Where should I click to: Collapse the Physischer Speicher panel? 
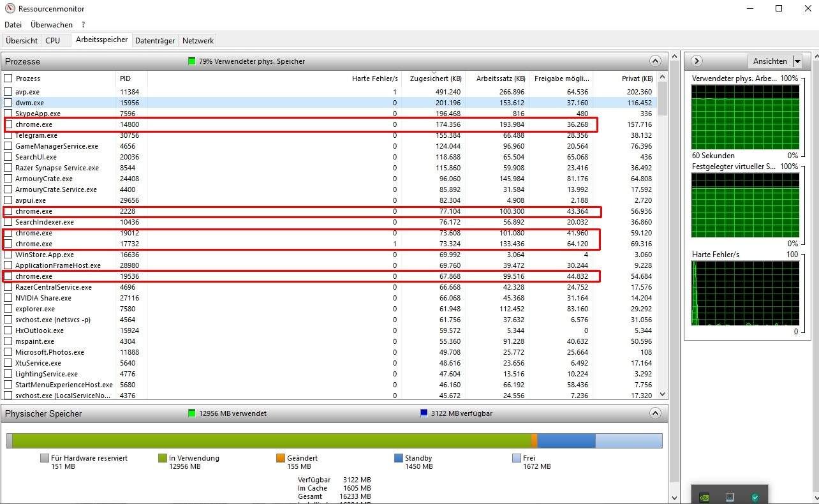(655, 413)
